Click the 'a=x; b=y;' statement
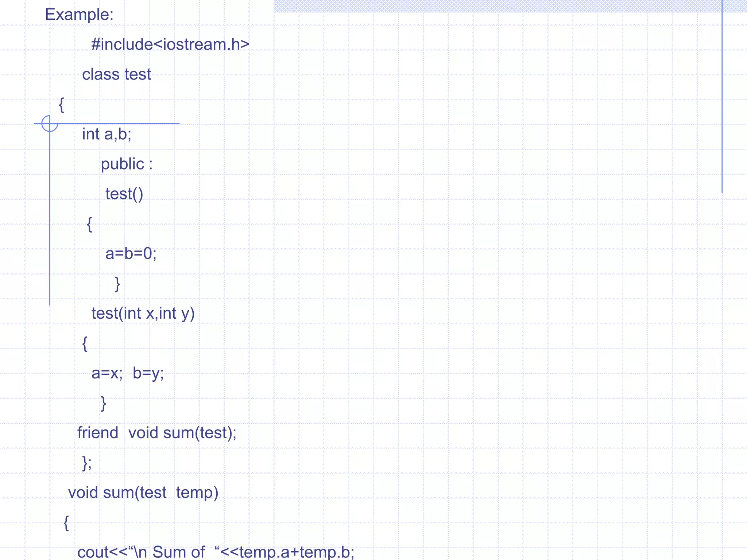The image size is (747, 560). pyautogui.click(x=127, y=373)
